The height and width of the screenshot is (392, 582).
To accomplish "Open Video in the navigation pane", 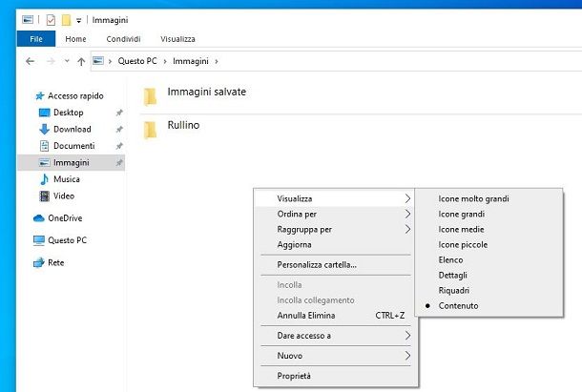I will (x=64, y=196).
